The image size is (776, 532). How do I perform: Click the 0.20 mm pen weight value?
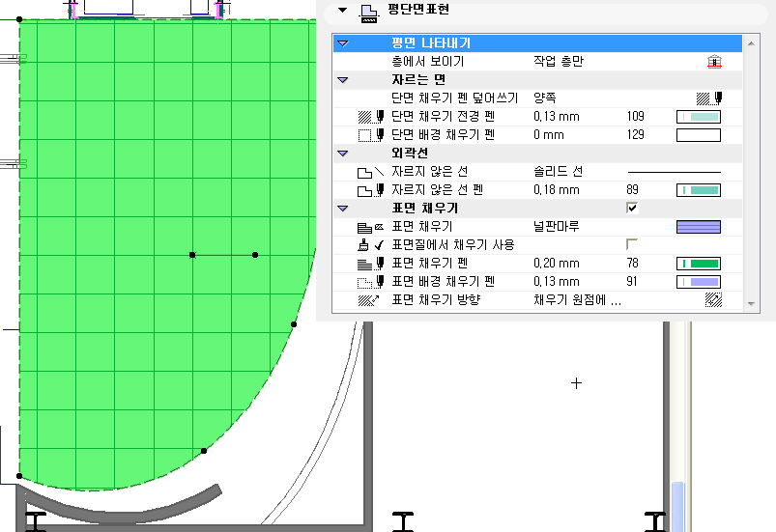tap(557, 264)
